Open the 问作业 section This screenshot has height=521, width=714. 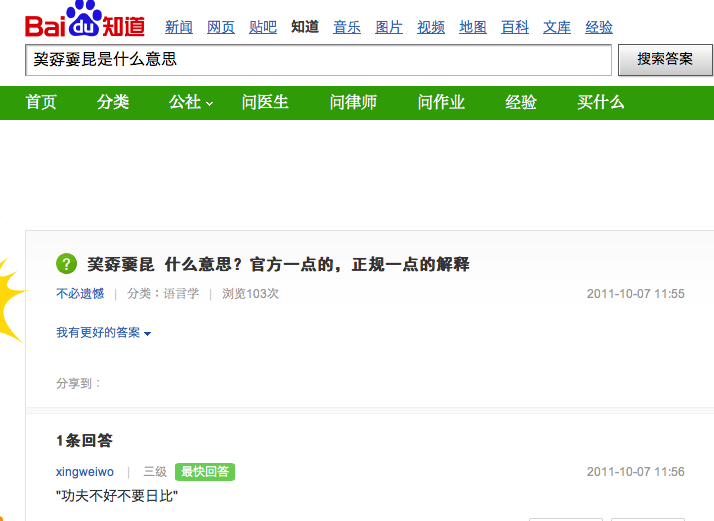[441, 102]
